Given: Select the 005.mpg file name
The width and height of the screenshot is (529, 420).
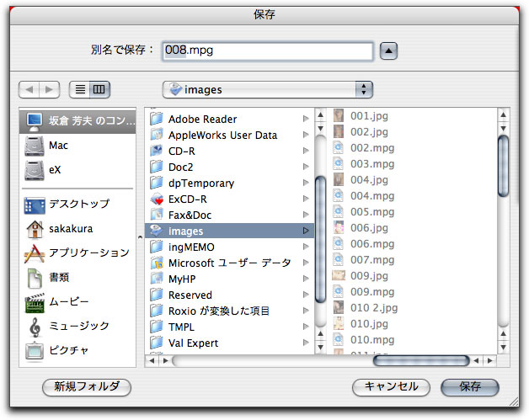Looking at the screenshot, I should tap(372, 212).
